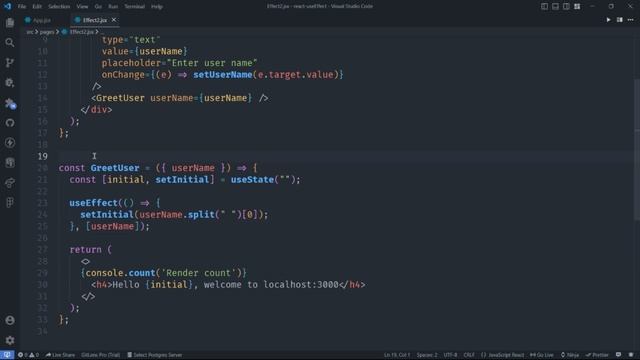640x360 pixels.
Task: Select the Effect2.jsx tab
Action: tap(94, 20)
